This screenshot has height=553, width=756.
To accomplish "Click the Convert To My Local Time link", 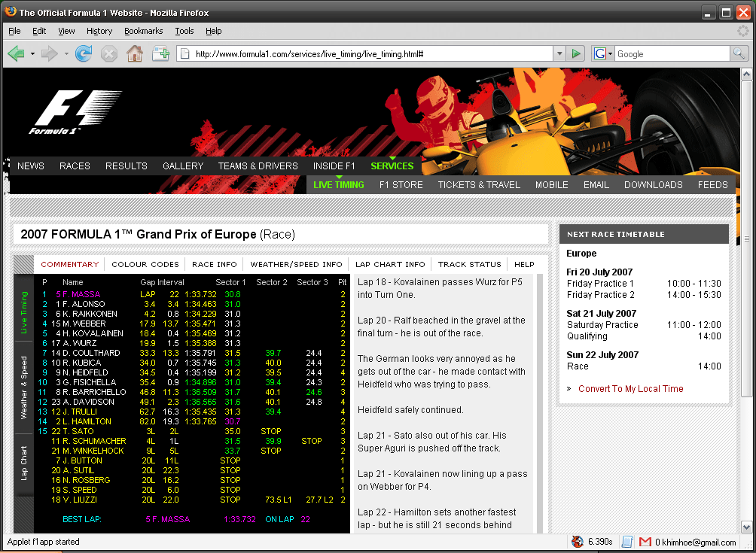I will point(631,389).
